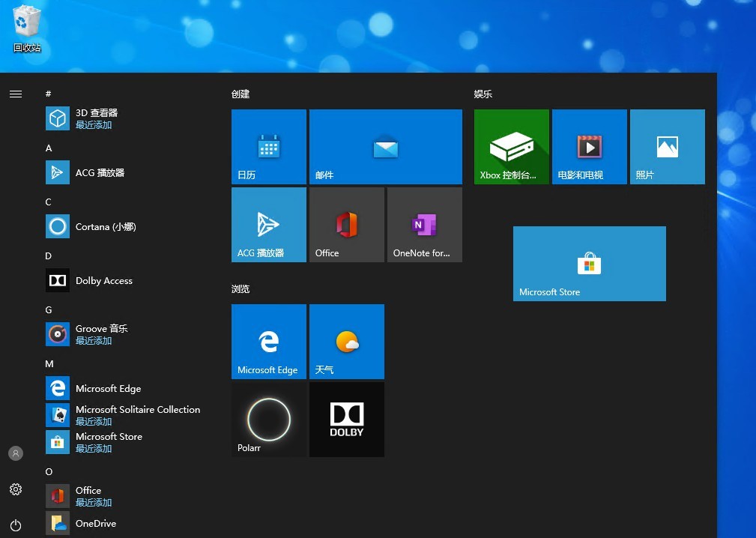The width and height of the screenshot is (756, 538).
Task: Launch the Microsoft Edge tile
Action: tap(269, 342)
